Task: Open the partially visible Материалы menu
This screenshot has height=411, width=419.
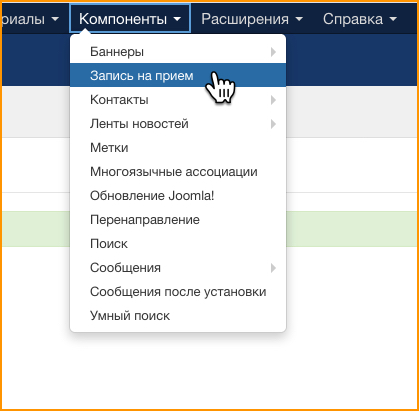Action: pos(31,19)
